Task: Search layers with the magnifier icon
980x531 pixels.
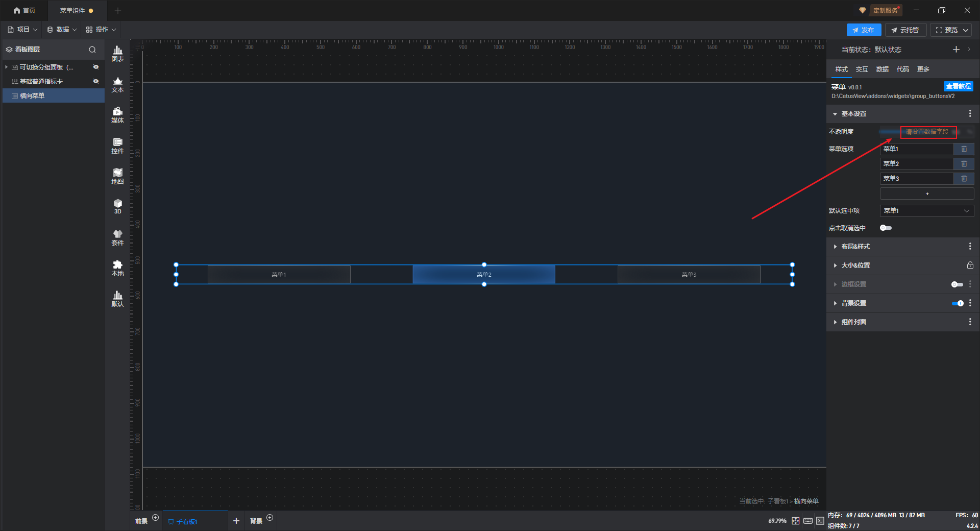Action: point(92,50)
